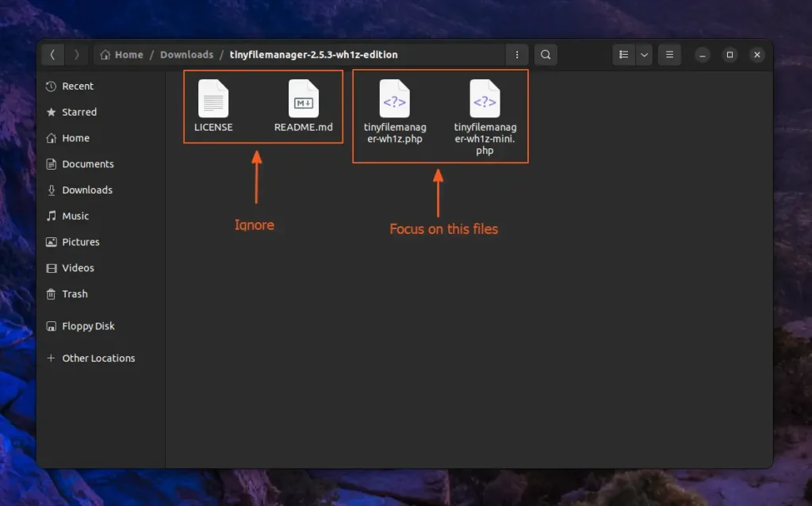Open Other Locations in sidebar

coord(98,358)
